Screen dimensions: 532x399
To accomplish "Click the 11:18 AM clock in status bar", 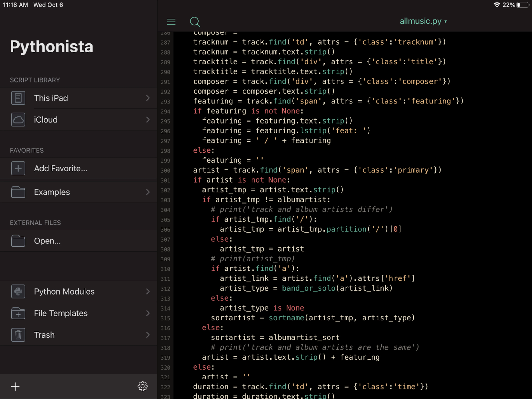I will coord(15,5).
